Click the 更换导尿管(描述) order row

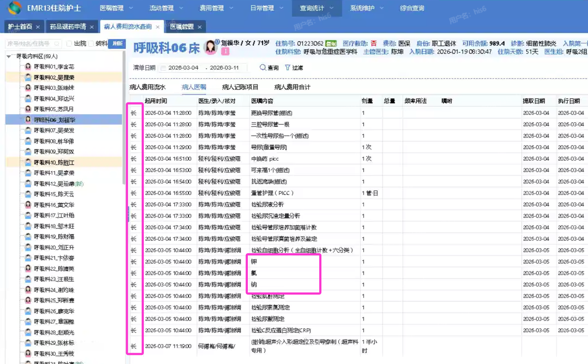pyautogui.click(x=358, y=113)
